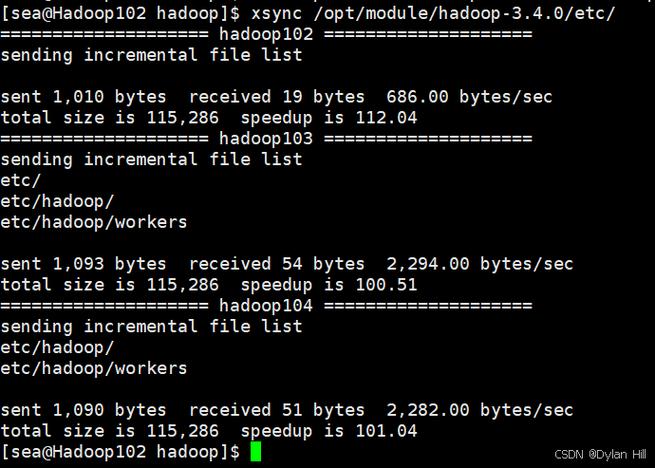
Task: Click the CSDN @Dylan Hill watermark
Action: [600, 455]
